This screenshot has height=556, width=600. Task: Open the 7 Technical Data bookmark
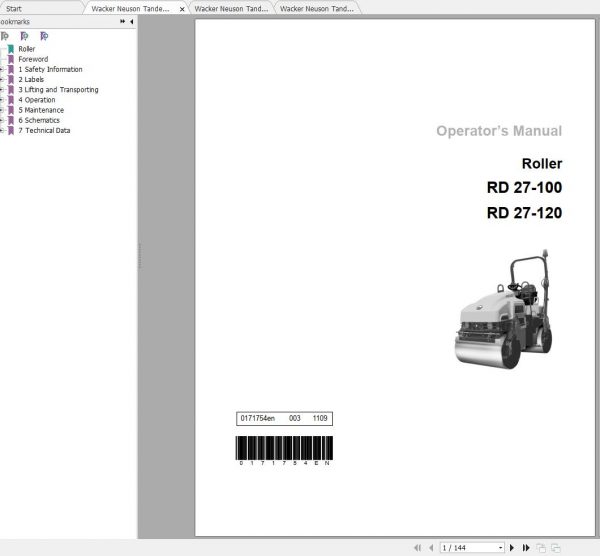click(44, 130)
